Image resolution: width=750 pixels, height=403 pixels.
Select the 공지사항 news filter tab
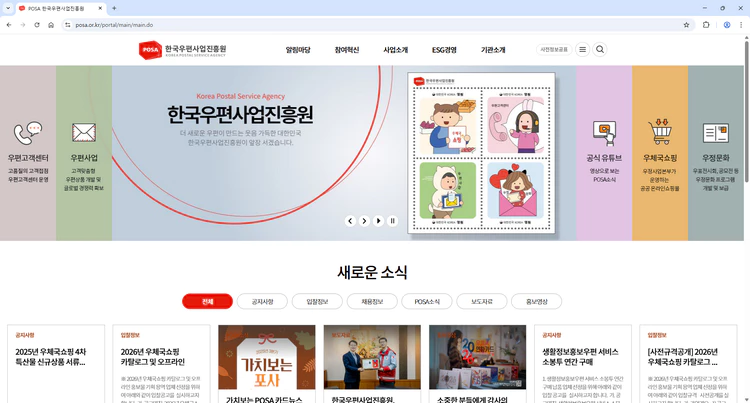pos(263,301)
